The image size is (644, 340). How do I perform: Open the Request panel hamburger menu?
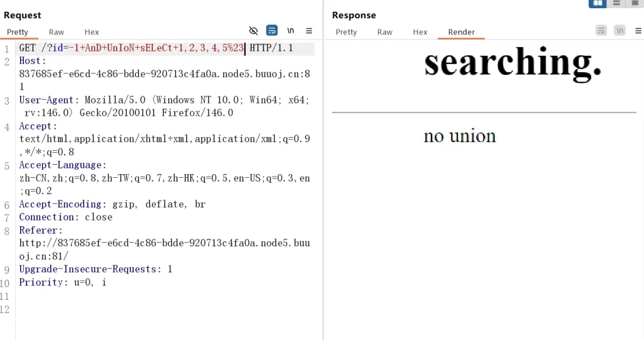(x=309, y=30)
